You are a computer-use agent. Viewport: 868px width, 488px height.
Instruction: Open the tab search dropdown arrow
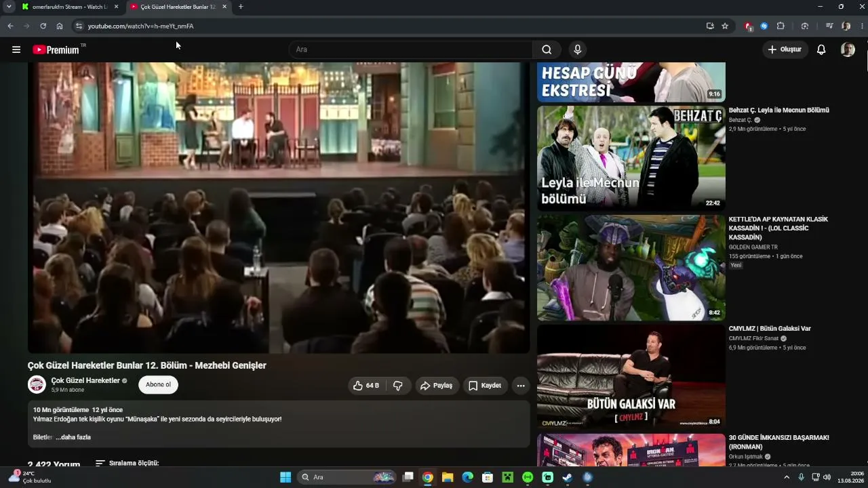[x=9, y=7]
